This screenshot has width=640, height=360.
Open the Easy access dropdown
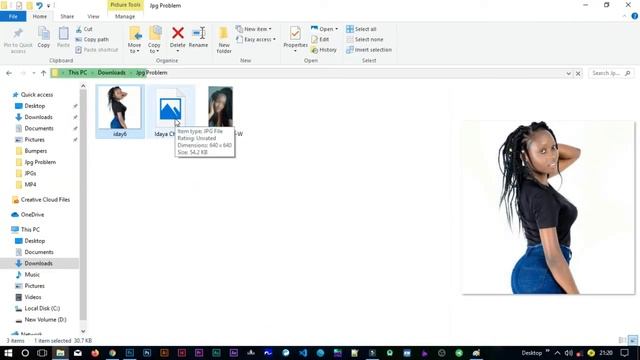pyautogui.click(x=256, y=40)
